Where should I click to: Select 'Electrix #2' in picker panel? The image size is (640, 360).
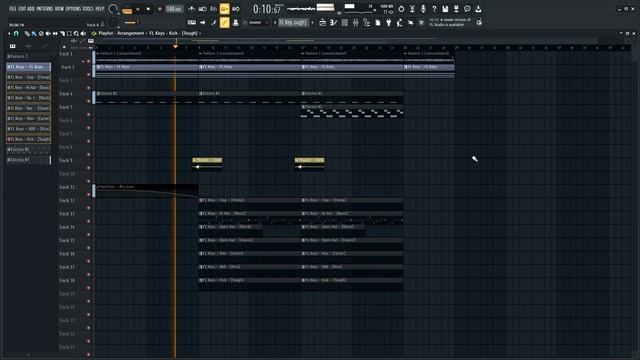click(29, 149)
